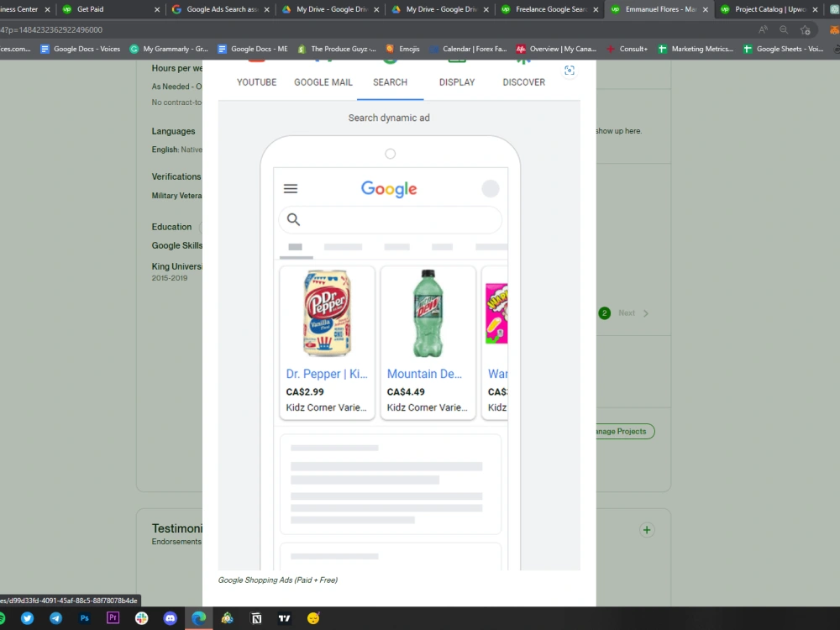
Task: Select the DISCOVER ad preview tab
Action: coord(523,82)
